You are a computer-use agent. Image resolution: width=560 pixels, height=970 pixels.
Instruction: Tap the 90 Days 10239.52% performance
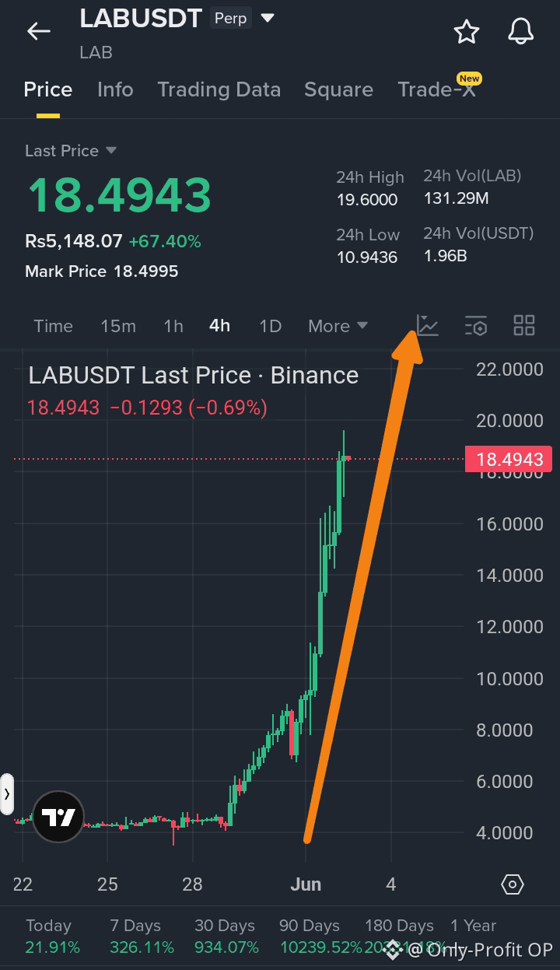tap(320, 937)
